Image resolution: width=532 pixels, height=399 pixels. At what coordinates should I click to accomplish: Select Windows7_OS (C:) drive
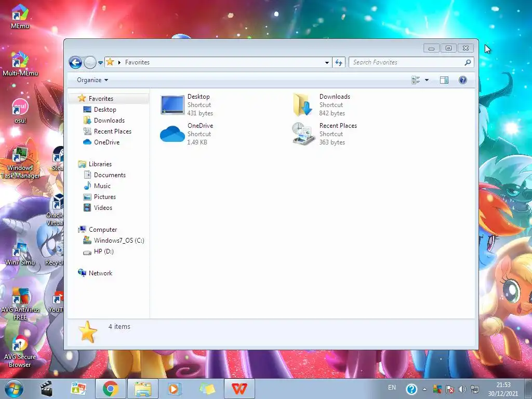119,241
